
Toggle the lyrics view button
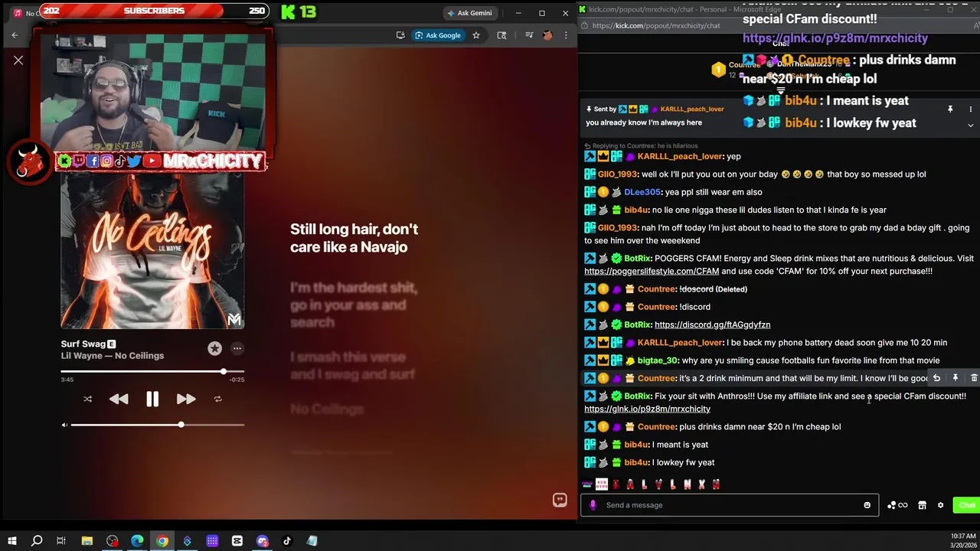560,500
